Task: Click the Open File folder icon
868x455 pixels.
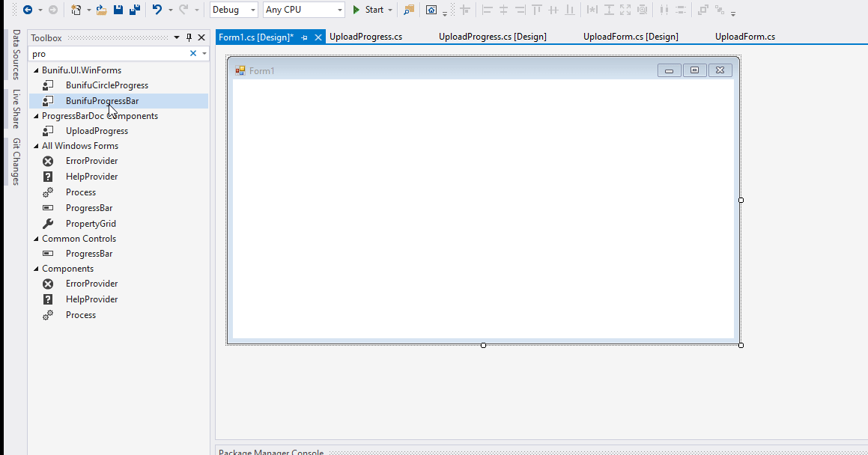Action: coord(101,10)
